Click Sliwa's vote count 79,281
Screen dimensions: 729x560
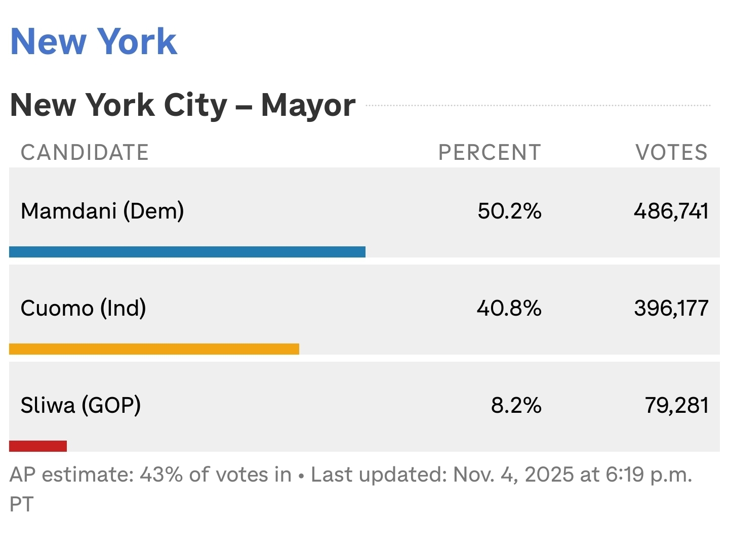tap(676, 405)
